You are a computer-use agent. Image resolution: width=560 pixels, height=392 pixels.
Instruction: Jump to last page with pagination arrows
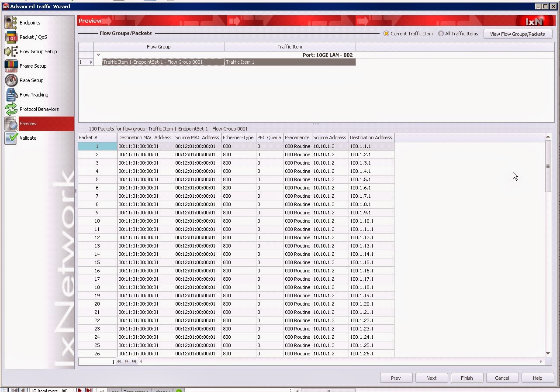click(134, 361)
